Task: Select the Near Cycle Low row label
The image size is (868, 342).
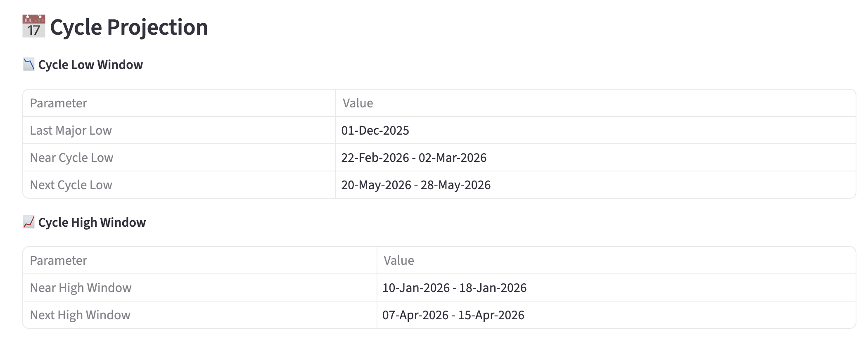Action: [x=71, y=158]
